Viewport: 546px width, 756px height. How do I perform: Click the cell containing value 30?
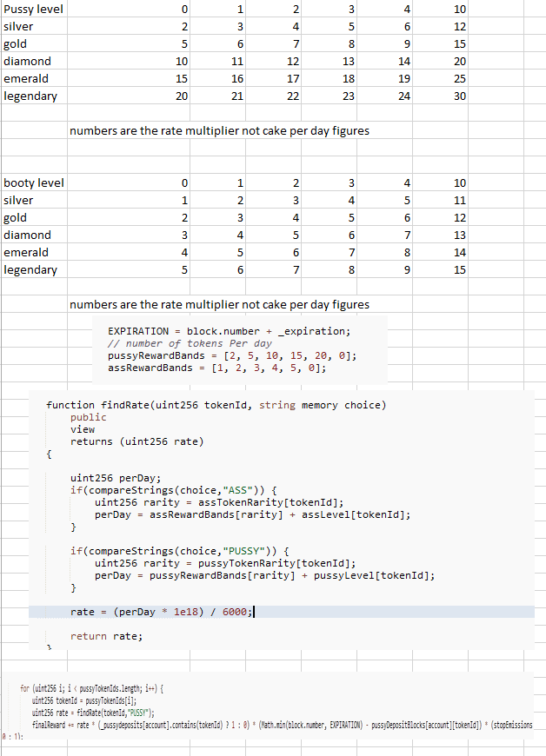pos(440,96)
